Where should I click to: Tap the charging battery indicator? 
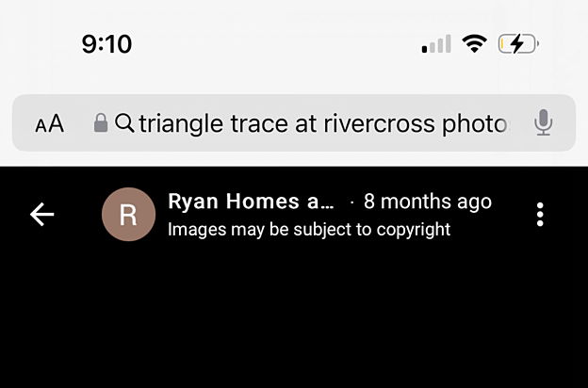(518, 44)
